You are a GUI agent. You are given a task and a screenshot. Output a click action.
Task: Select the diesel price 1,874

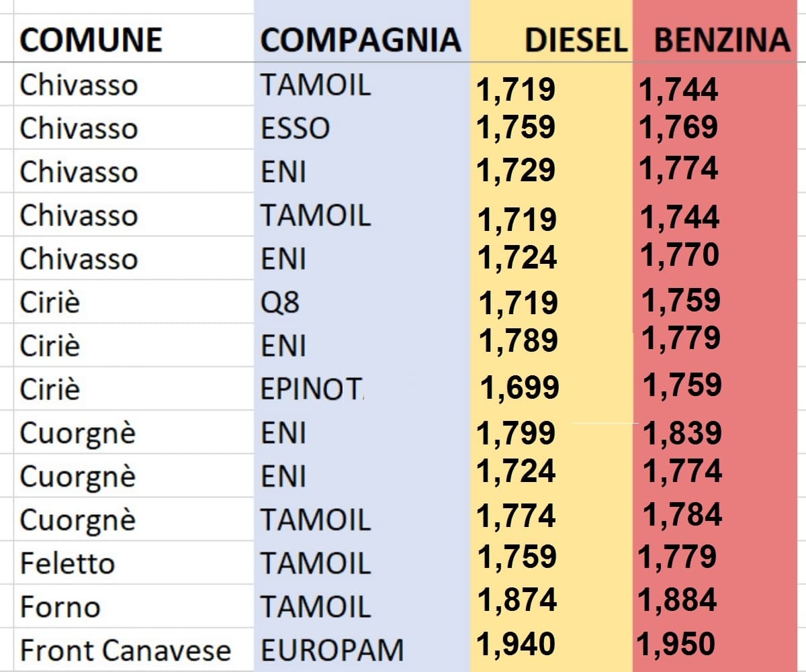pyautogui.click(x=517, y=599)
